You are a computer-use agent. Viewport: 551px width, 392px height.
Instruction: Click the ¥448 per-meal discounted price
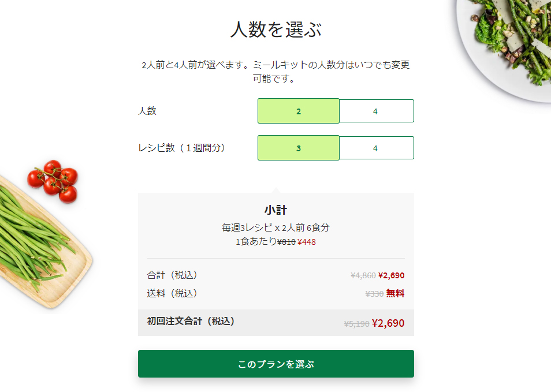click(x=307, y=242)
